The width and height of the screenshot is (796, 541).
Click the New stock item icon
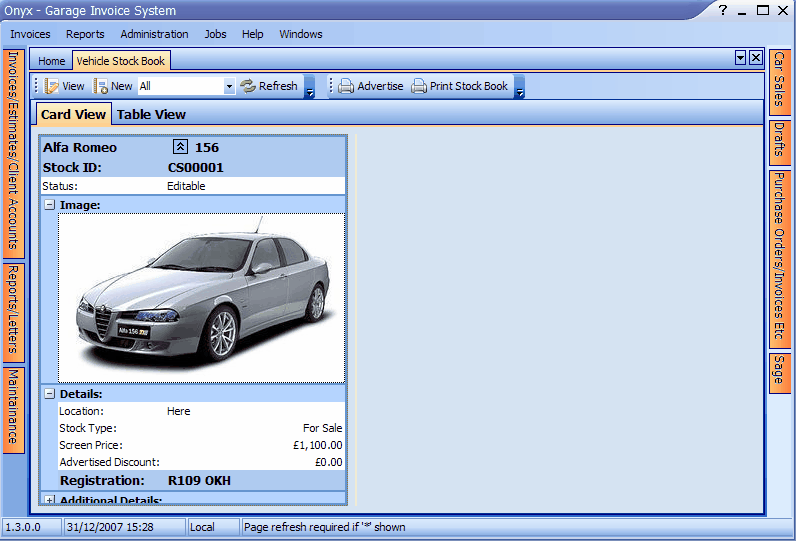pos(101,86)
